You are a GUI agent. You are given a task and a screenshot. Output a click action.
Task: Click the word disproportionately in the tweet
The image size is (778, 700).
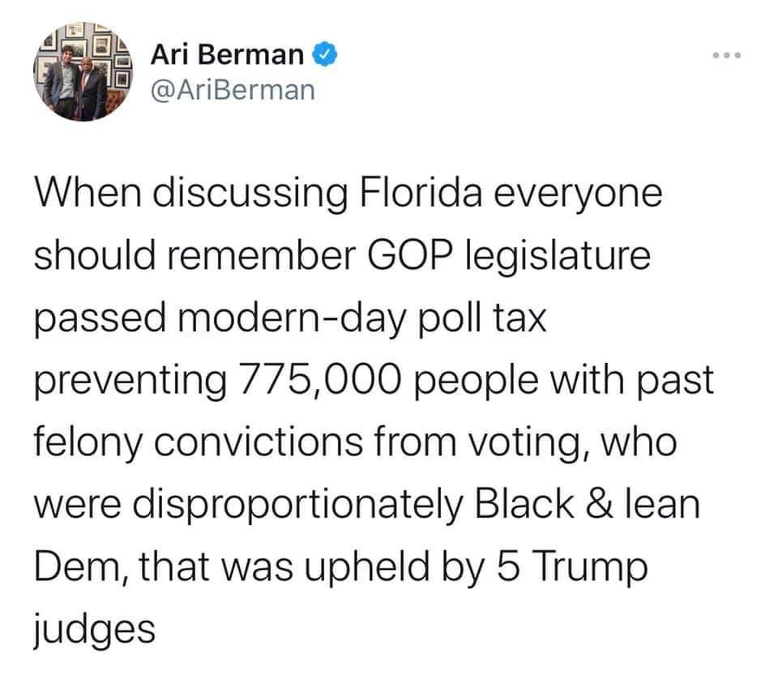coord(297,506)
